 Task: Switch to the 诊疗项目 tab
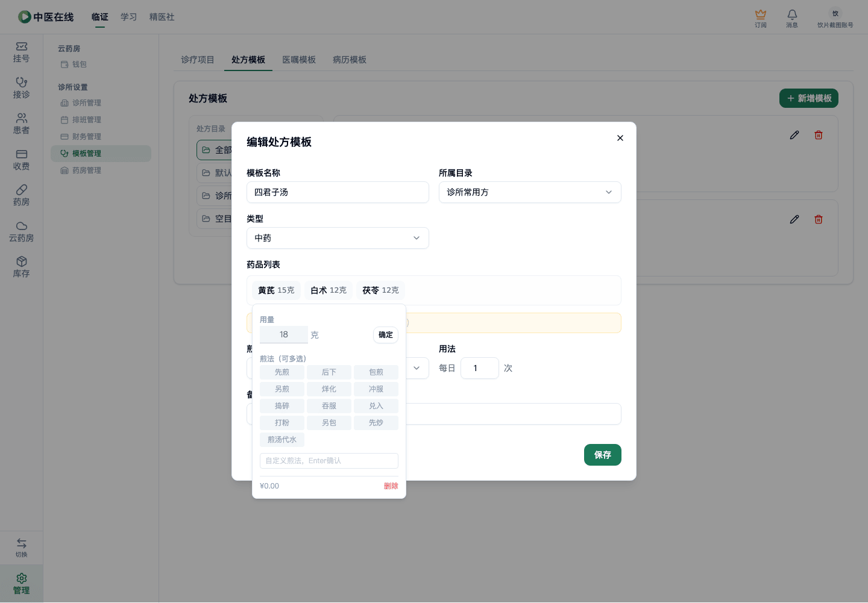click(198, 60)
